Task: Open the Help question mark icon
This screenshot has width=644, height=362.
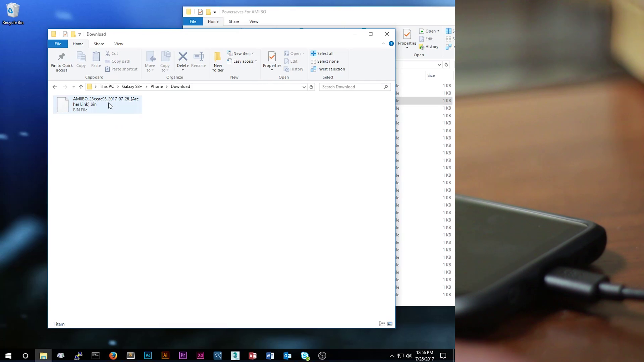Action: point(391,44)
